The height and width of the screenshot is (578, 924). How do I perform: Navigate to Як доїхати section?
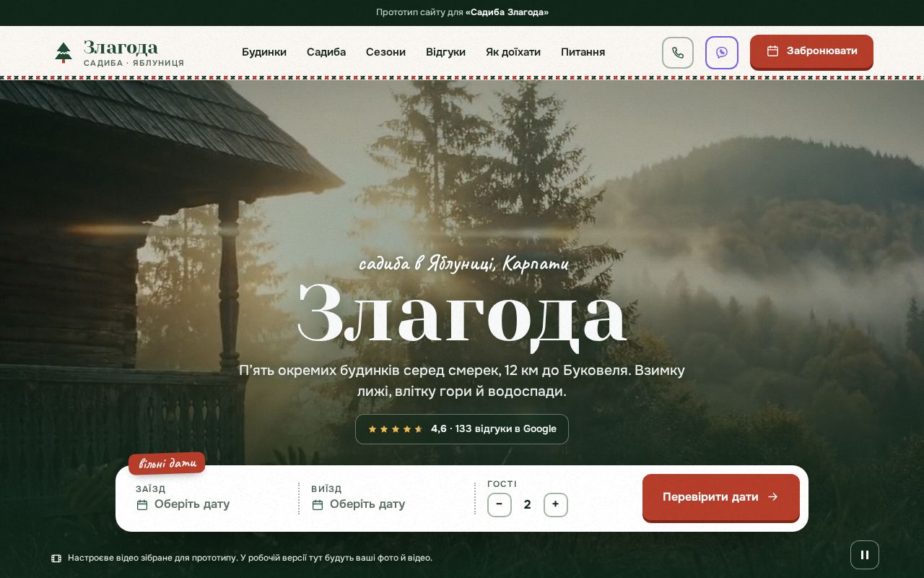513,52
